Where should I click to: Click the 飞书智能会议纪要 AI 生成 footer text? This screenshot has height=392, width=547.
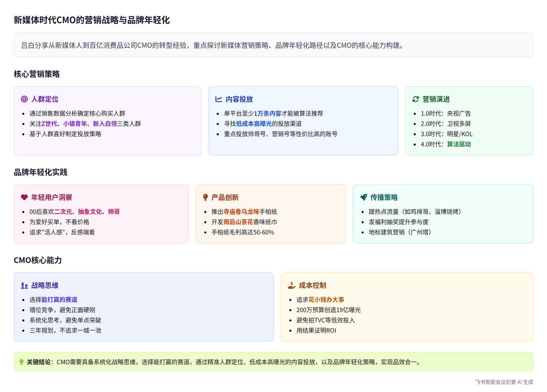[x=504, y=382]
